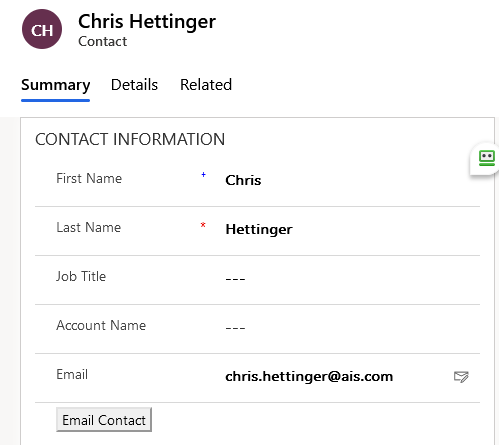Click the CH contact avatar circle
This screenshot has width=499, height=445.
click(x=42, y=29)
